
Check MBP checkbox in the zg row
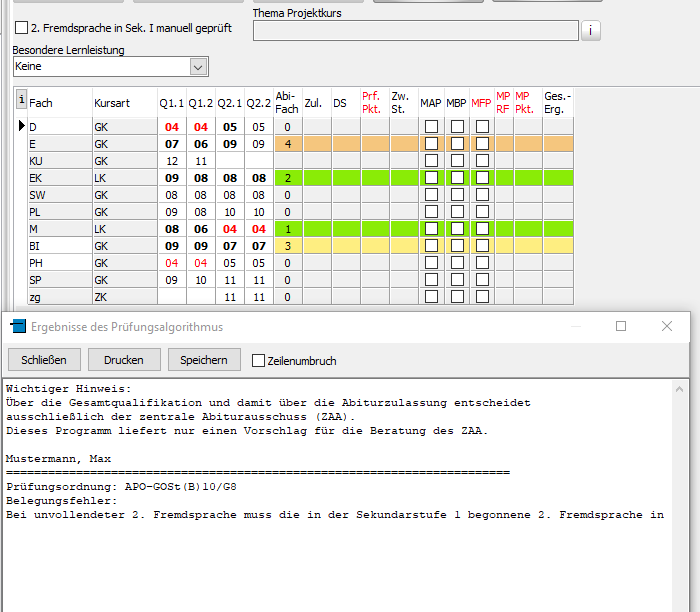coord(457,296)
